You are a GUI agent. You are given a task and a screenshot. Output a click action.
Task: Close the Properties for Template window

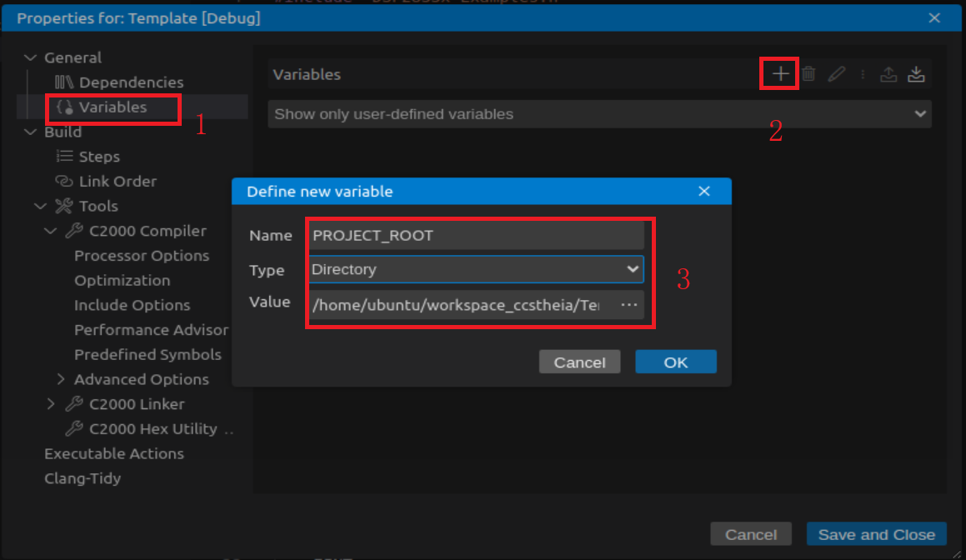[x=934, y=17]
